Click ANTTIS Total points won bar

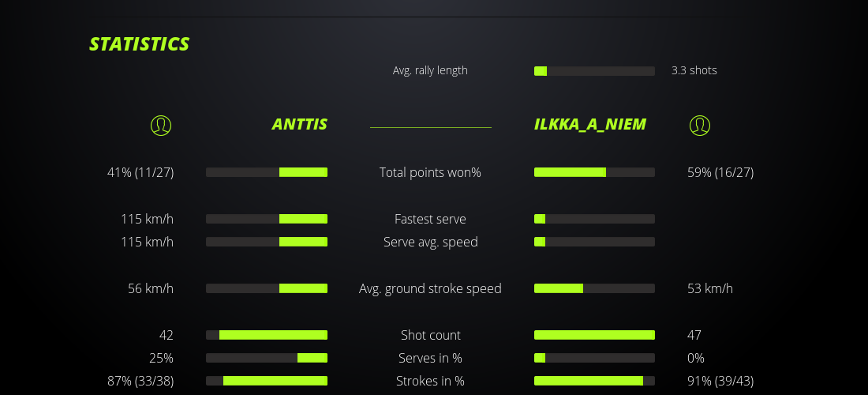click(x=267, y=172)
